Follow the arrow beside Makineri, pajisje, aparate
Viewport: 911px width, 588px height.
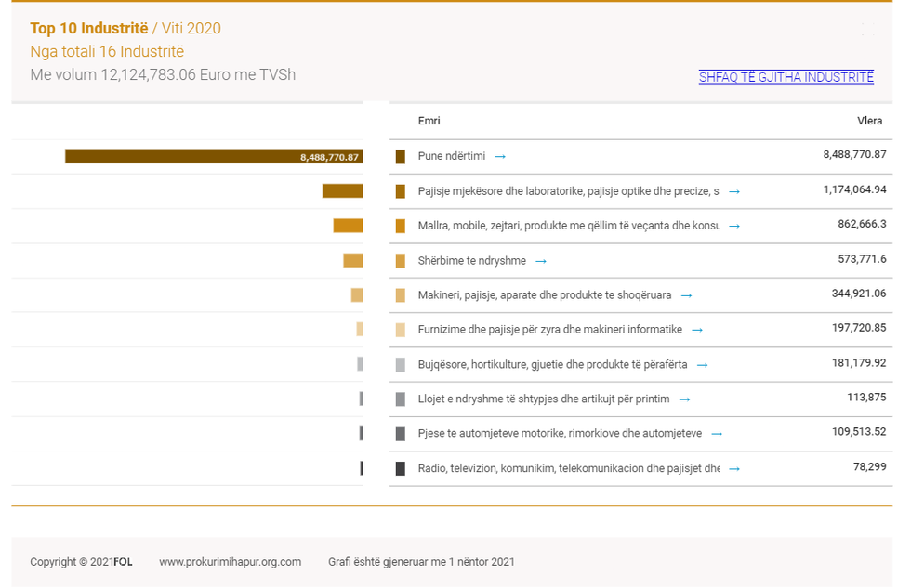click(x=686, y=295)
